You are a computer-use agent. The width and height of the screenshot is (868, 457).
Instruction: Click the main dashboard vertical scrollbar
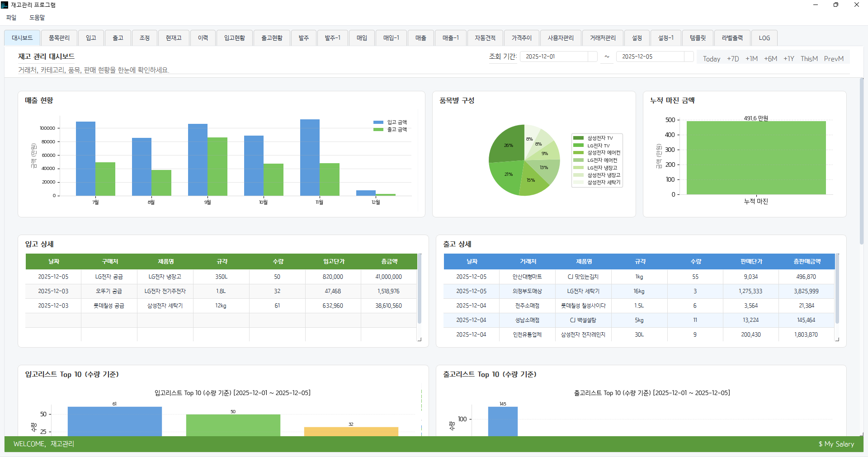point(861,163)
